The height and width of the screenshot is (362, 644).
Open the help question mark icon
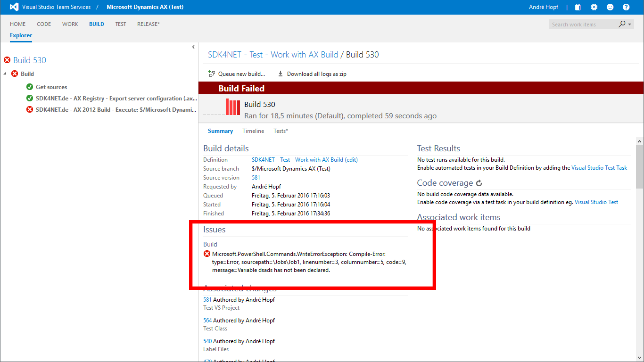(626, 7)
